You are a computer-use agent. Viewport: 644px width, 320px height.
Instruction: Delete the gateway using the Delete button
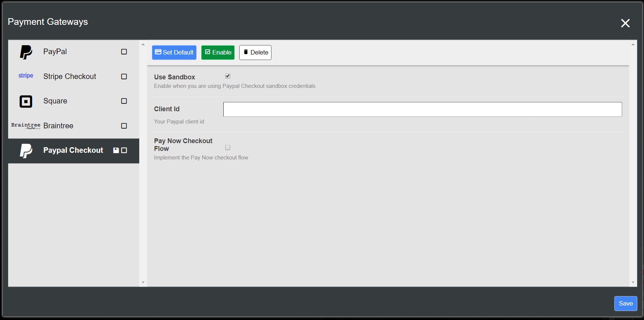pos(255,52)
